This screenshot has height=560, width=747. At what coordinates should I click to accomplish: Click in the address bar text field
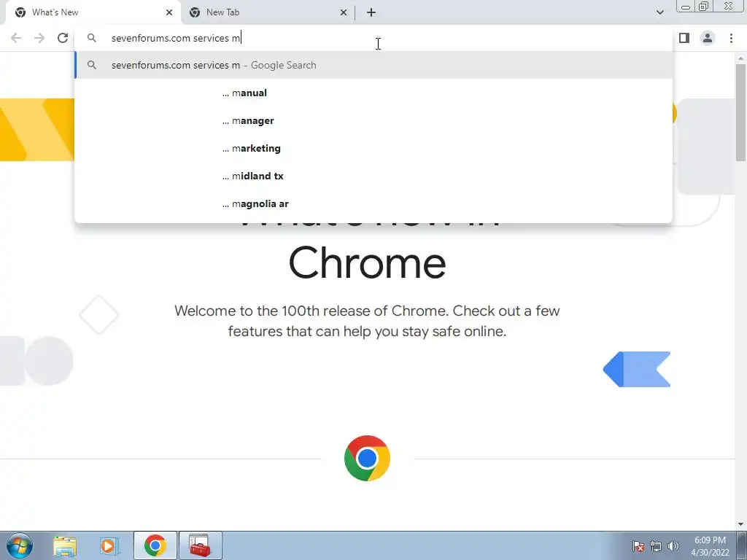tap(373, 38)
